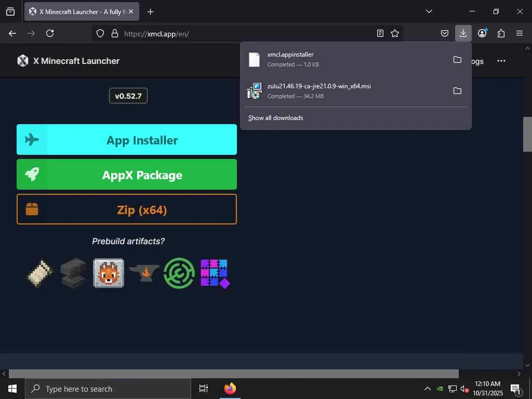Toggle the downloads toolbar button
This screenshot has width=532, height=399.
coord(463,33)
